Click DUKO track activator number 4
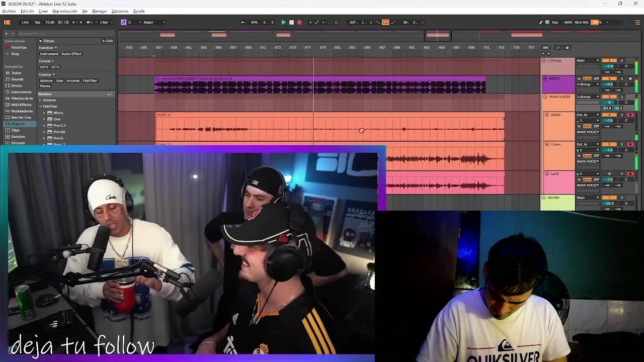The height and width of the screenshot is (362, 644). coord(609,115)
